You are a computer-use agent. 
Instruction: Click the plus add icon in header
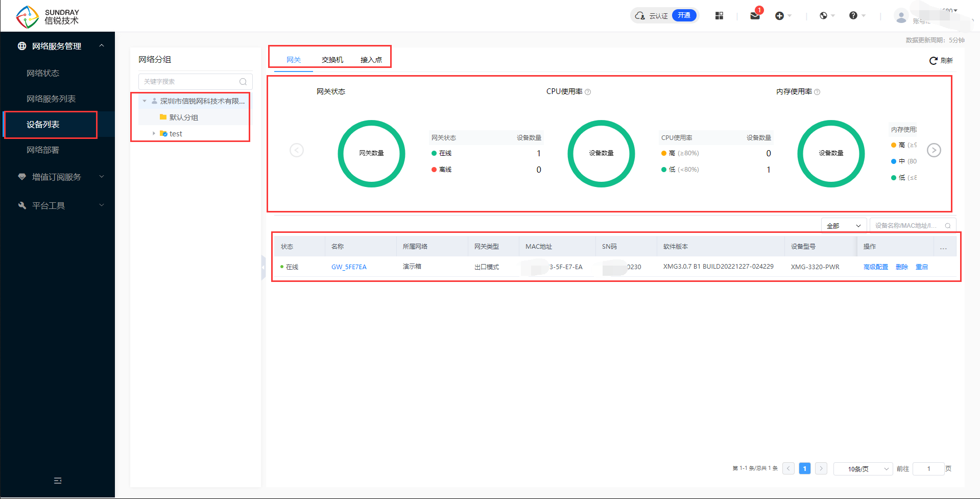(779, 16)
